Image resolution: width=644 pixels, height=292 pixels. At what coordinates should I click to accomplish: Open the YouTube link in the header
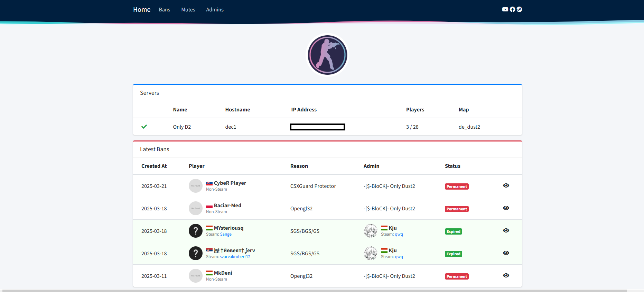tap(505, 9)
